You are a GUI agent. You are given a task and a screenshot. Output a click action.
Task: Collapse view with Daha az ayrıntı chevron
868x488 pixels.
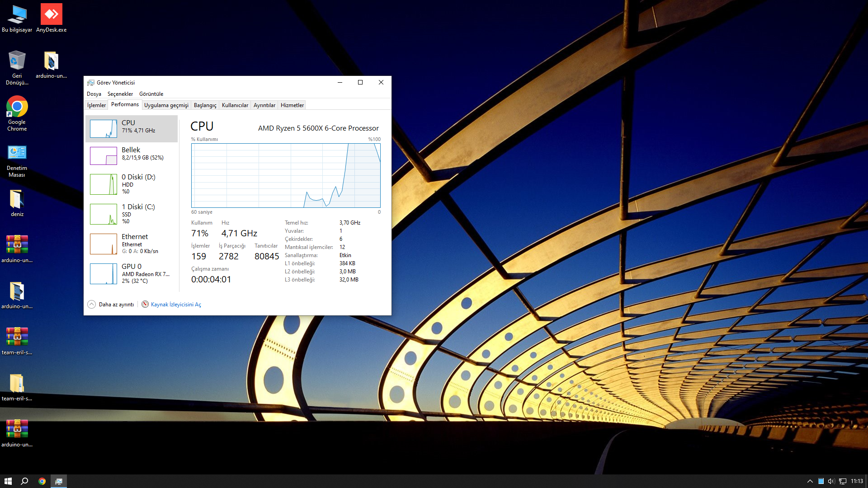[x=91, y=304]
